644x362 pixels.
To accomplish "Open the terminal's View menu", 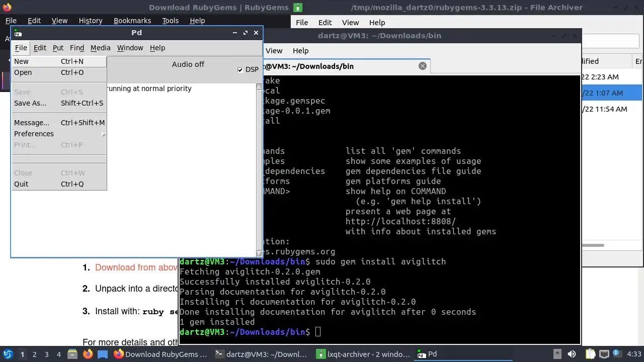I will tap(274, 51).
